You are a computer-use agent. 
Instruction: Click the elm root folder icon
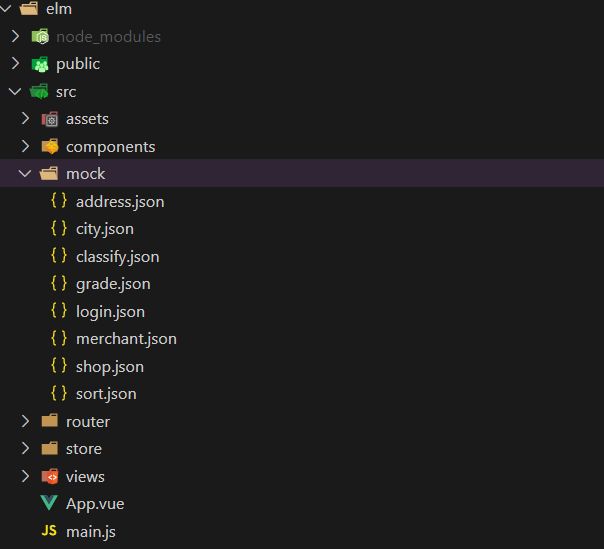click(x=29, y=8)
